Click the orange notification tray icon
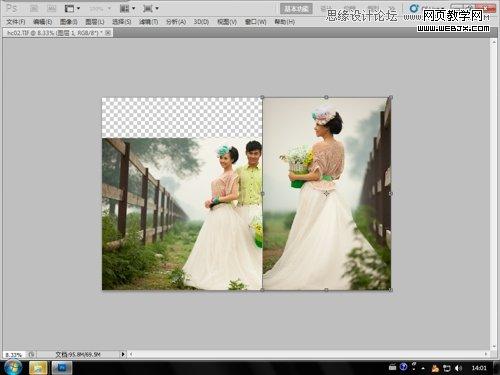This screenshot has width=500, height=375. [435, 368]
